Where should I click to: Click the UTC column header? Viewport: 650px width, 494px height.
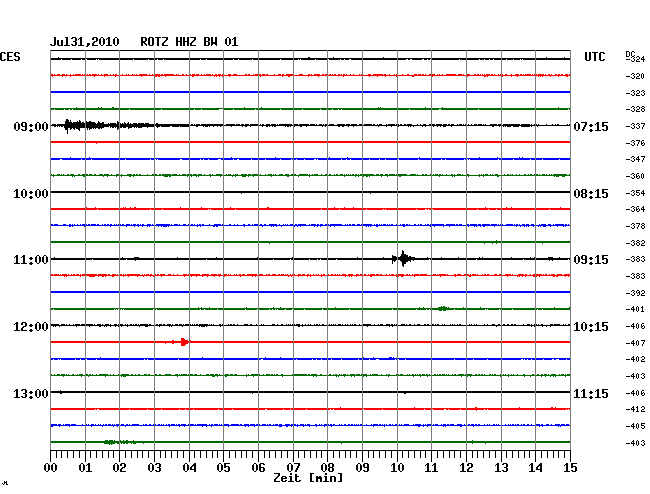coord(594,57)
